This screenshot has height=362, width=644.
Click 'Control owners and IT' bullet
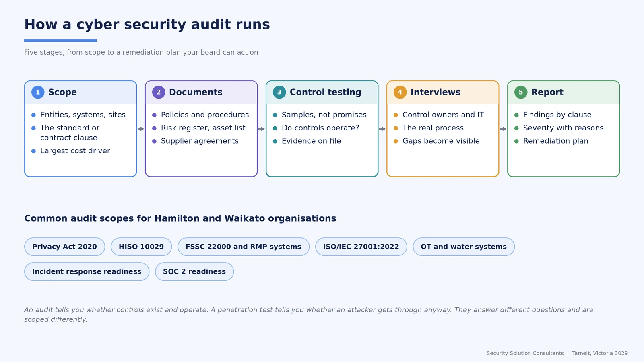click(x=443, y=115)
